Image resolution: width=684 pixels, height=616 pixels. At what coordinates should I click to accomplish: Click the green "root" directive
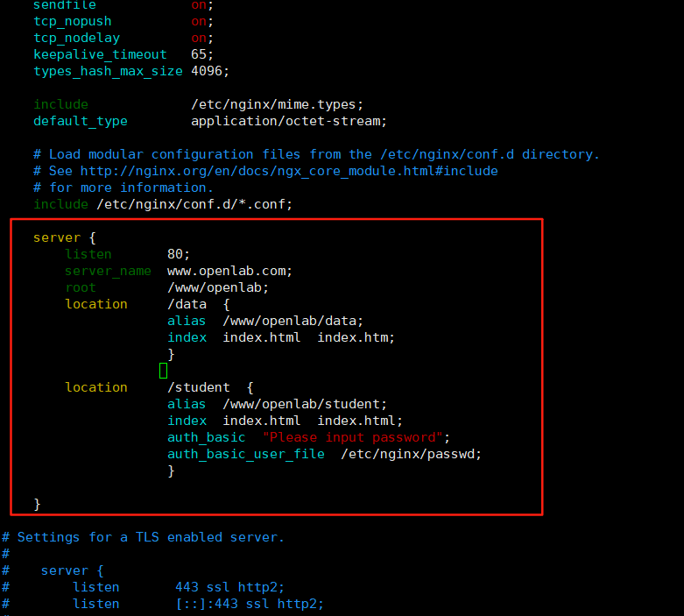[81, 287]
